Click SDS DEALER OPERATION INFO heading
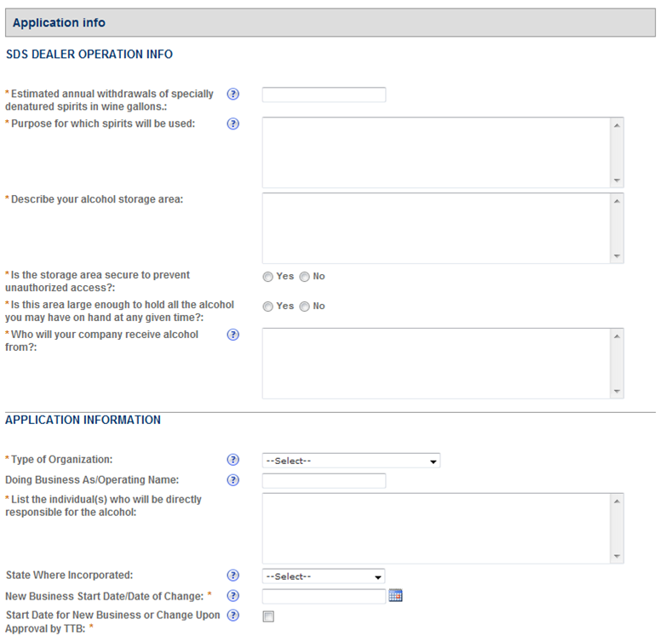The image size is (672, 642). [89, 54]
